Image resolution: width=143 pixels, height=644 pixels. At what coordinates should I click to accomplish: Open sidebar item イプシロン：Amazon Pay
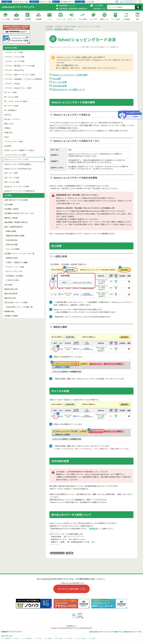pyautogui.click(x=23, y=70)
